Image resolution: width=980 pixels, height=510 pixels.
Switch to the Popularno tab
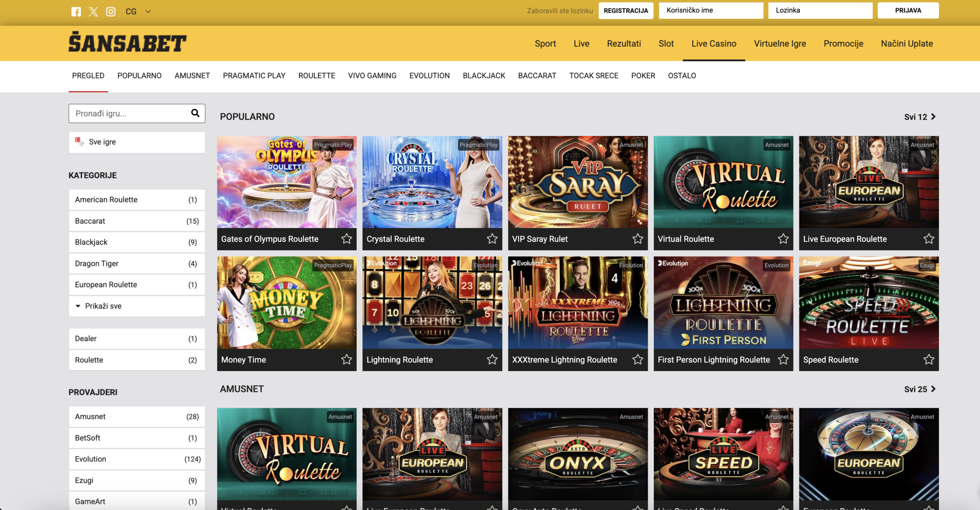tap(139, 76)
